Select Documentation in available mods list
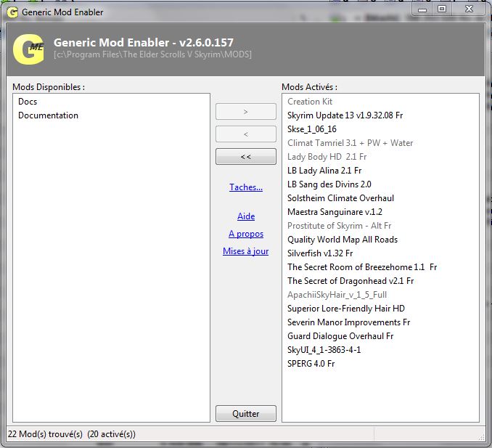The width and height of the screenshot is (492, 448). (48, 115)
